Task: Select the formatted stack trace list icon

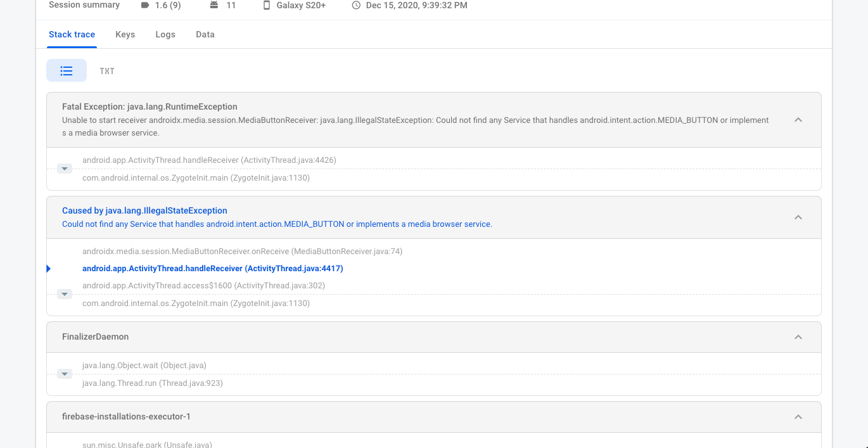Action: [x=67, y=70]
